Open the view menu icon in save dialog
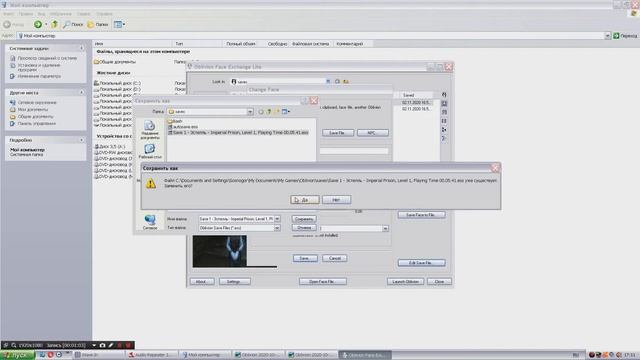The width and height of the screenshot is (640, 360). point(286,111)
